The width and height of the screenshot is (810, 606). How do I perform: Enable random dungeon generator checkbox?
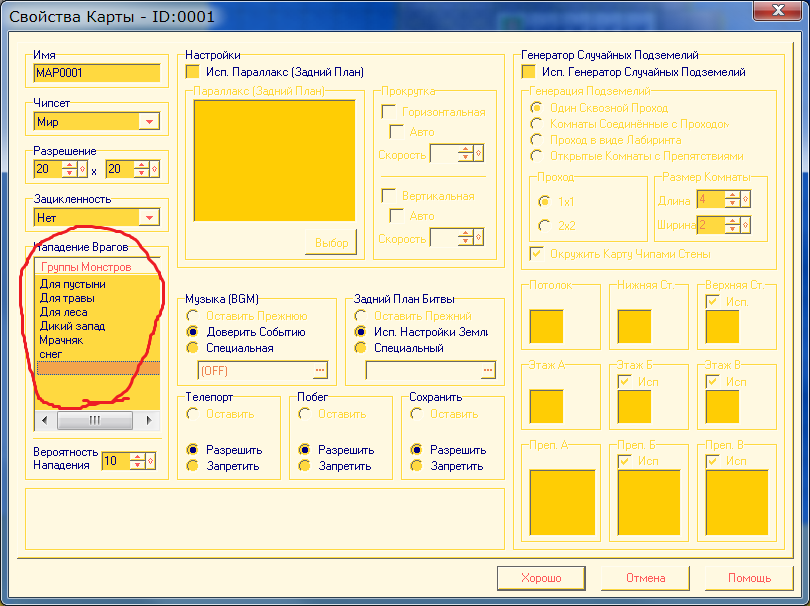tap(528, 72)
